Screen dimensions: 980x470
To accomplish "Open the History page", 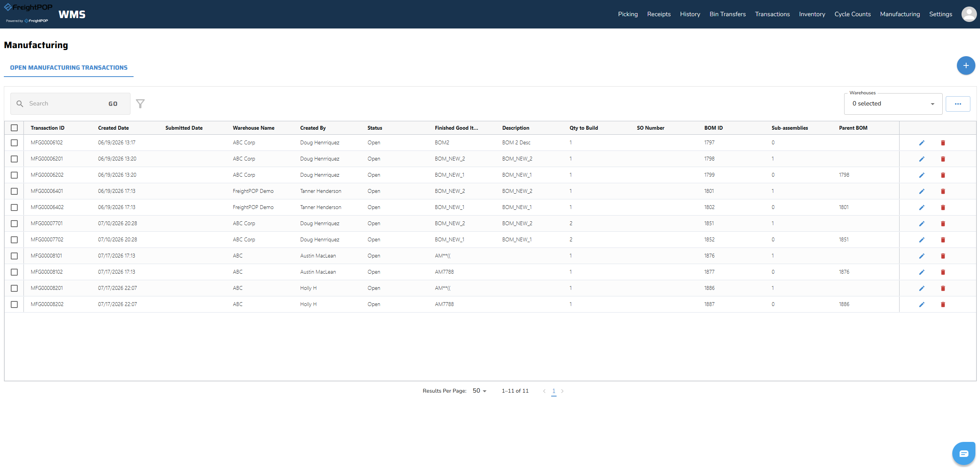I will point(690,14).
